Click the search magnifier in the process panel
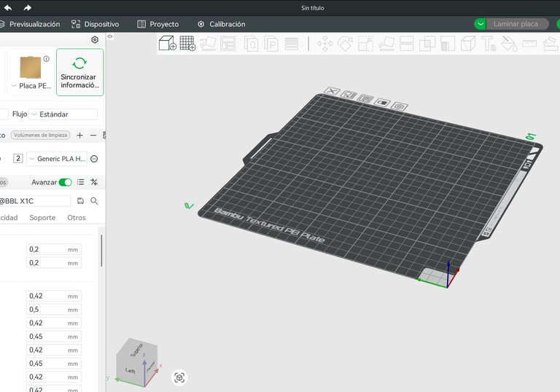Screen dimensions: 560x392 (94, 201)
